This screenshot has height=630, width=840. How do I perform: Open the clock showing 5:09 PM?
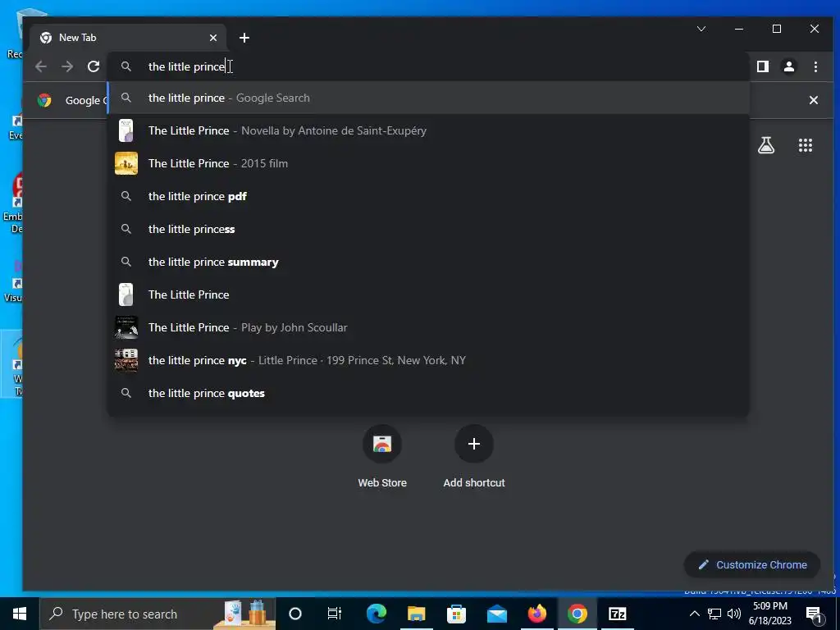769,614
